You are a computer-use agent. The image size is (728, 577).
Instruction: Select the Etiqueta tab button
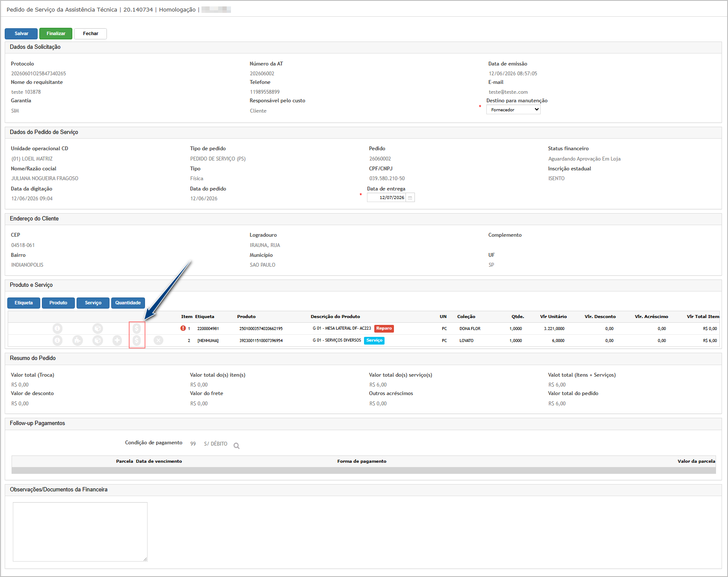pos(24,303)
